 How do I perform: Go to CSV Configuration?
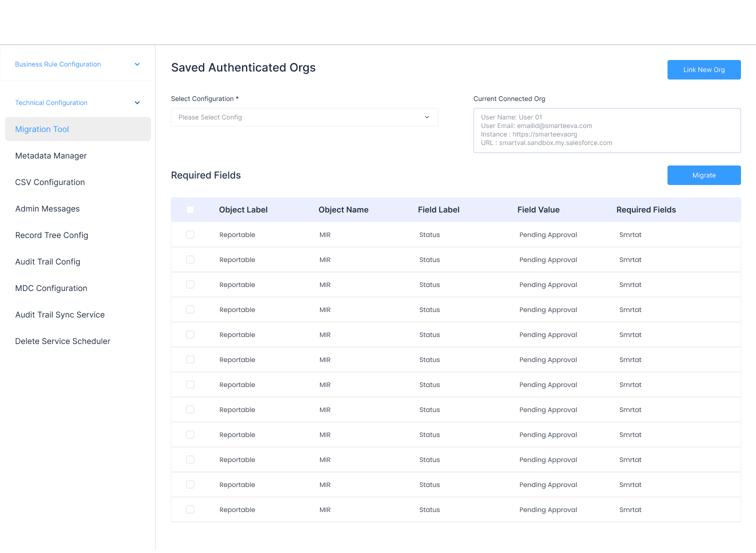point(50,182)
